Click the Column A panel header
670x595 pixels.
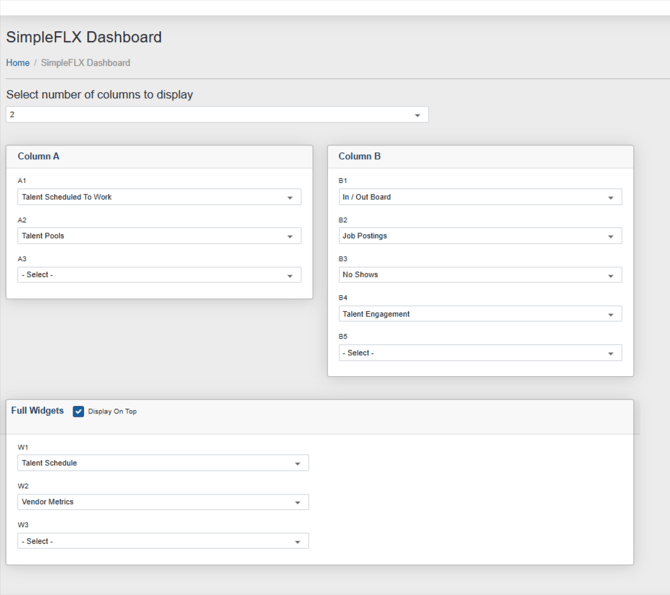click(38, 157)
